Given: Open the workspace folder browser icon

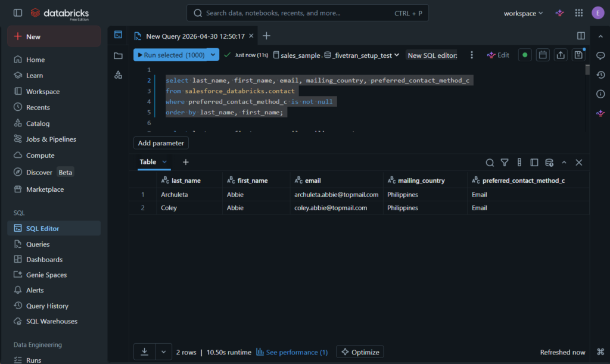Looking at the screenshot, I should click(x=119, y=55).
